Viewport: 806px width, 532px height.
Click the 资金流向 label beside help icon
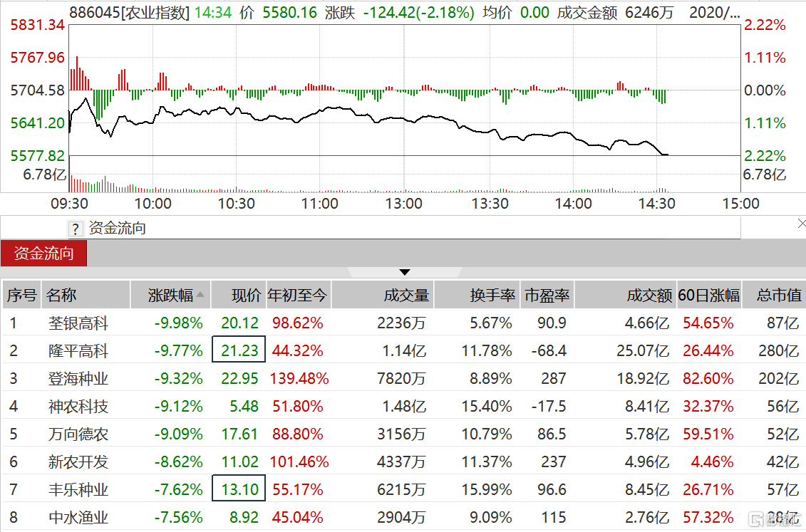117,228
